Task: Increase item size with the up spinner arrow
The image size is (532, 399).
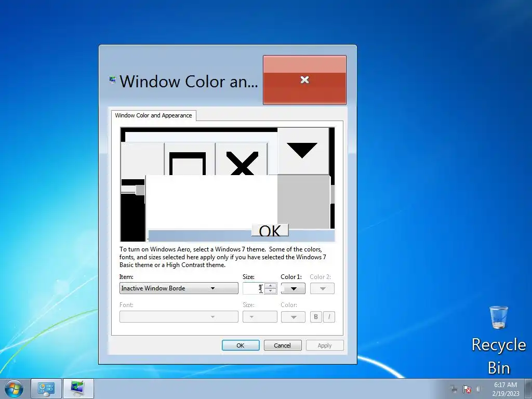Action: click(270, 286)
